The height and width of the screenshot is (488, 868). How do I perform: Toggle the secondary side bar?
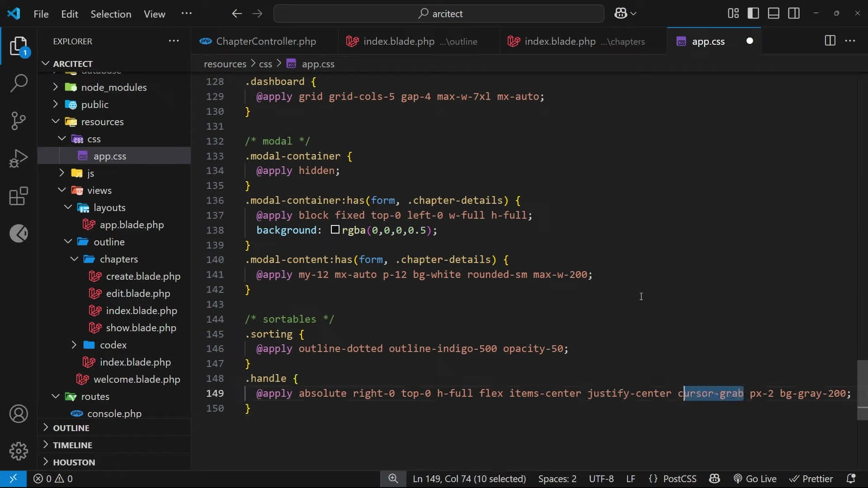(794, 14)
